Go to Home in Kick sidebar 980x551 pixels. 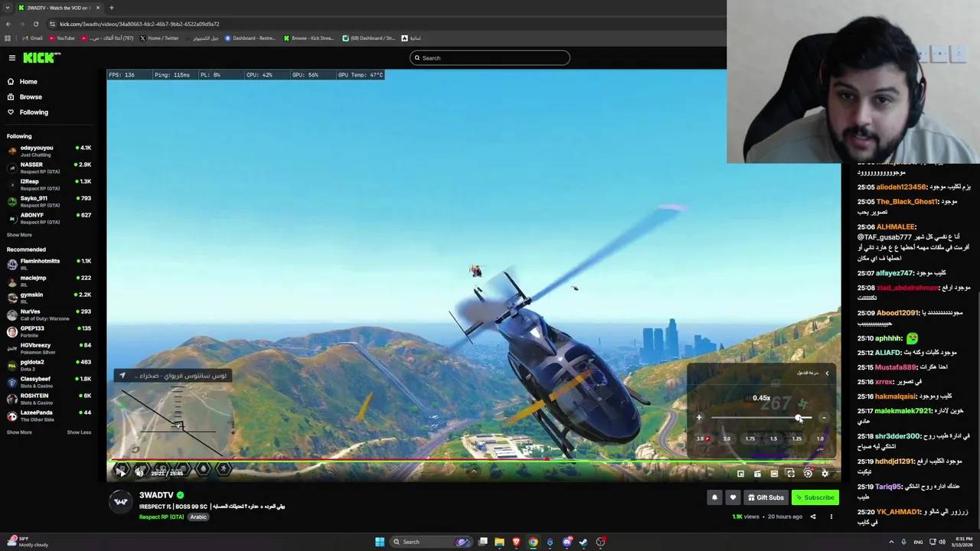pyautogui.click(x=28, y=82)
